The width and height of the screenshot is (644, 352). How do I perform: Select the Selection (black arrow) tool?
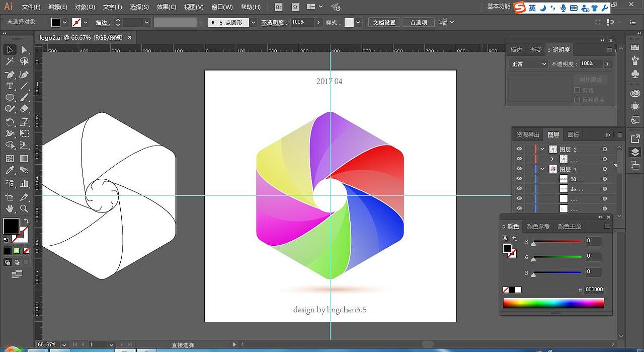coord(10,49)
